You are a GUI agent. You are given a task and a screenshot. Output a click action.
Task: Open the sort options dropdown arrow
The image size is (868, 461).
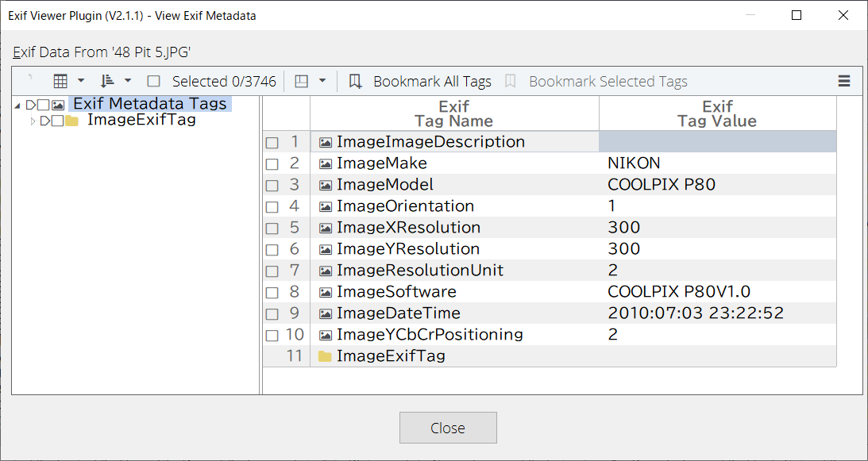[128, 81]
